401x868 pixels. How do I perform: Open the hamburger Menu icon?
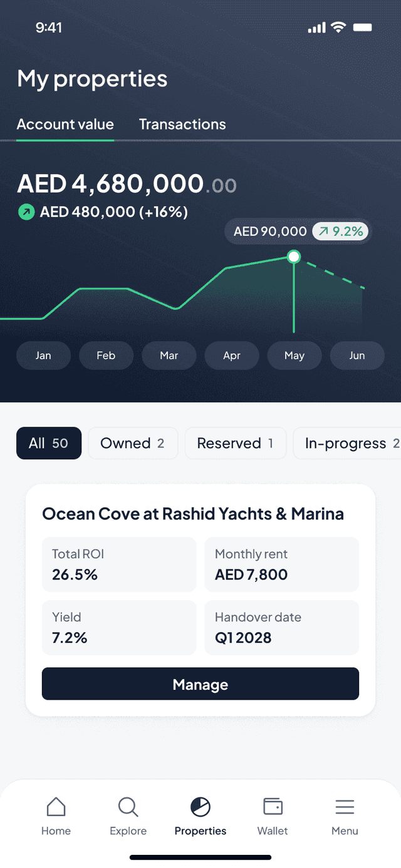click(x=345, y=807)
